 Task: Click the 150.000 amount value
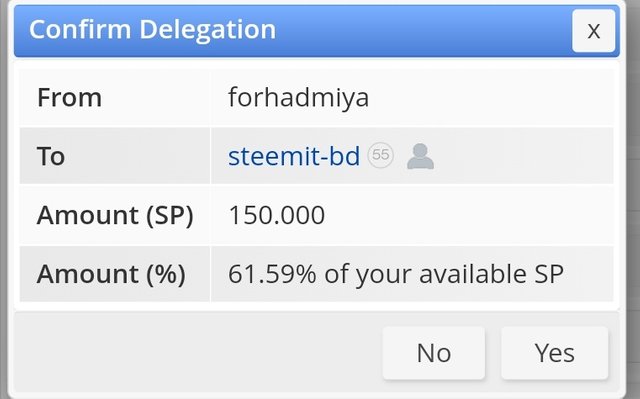coord(276,215)
